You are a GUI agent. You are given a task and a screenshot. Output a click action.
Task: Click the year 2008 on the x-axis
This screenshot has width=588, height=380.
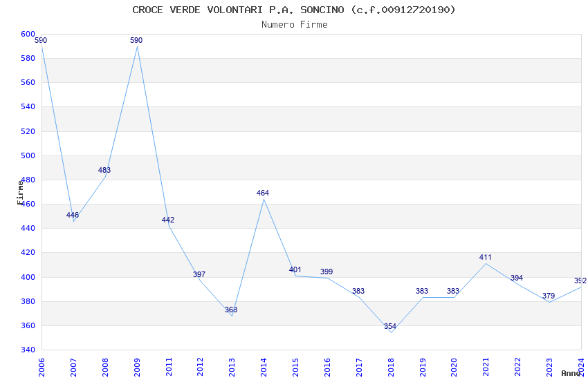pos(105,367)
